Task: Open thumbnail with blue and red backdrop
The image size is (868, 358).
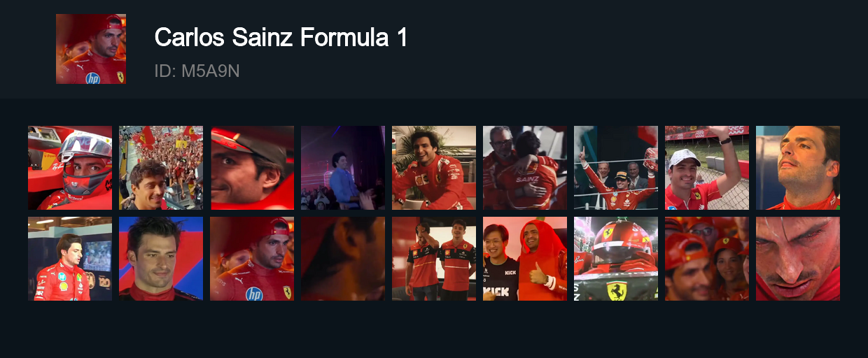Action: 161,259
